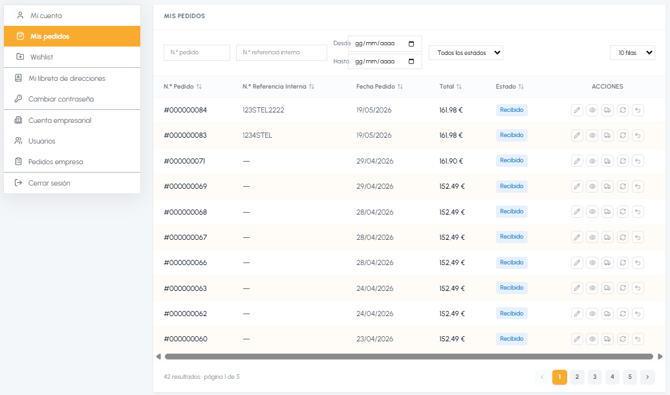Open Pedidos empresa in sidebar

[72, 162]
